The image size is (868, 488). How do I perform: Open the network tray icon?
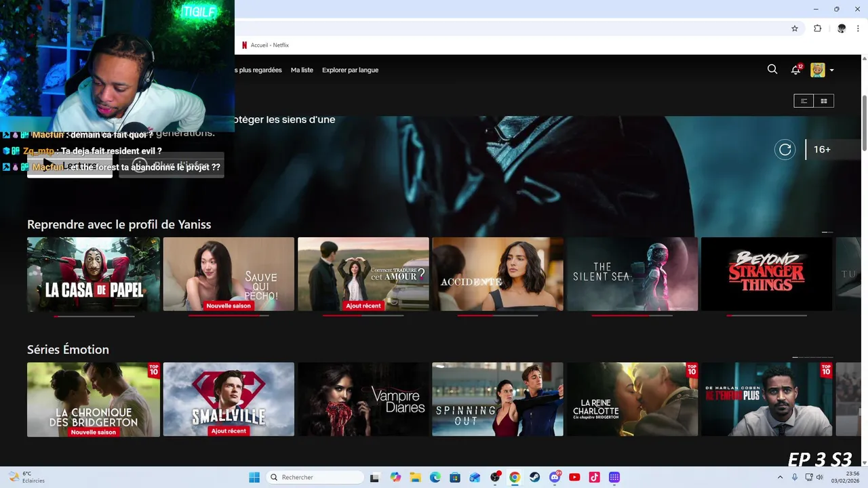point(808,477)
